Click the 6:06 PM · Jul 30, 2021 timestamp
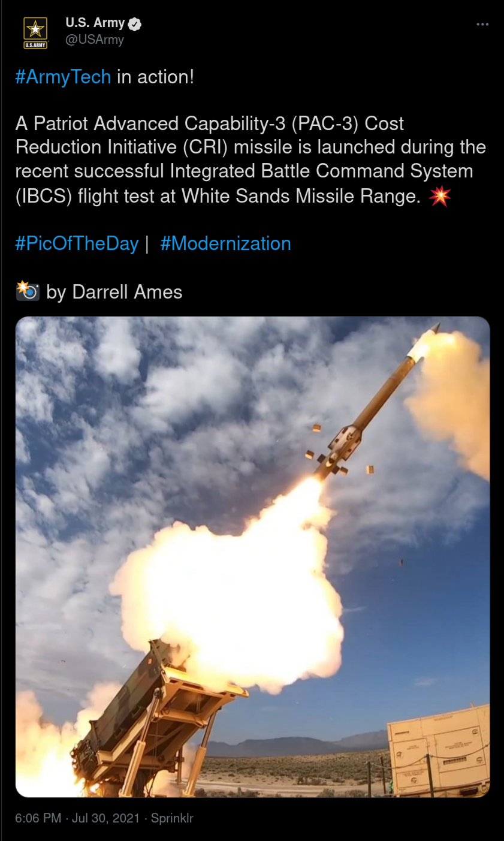Viewport: 504px width, 841px height. pyautogui.click(x=78, y=818)
